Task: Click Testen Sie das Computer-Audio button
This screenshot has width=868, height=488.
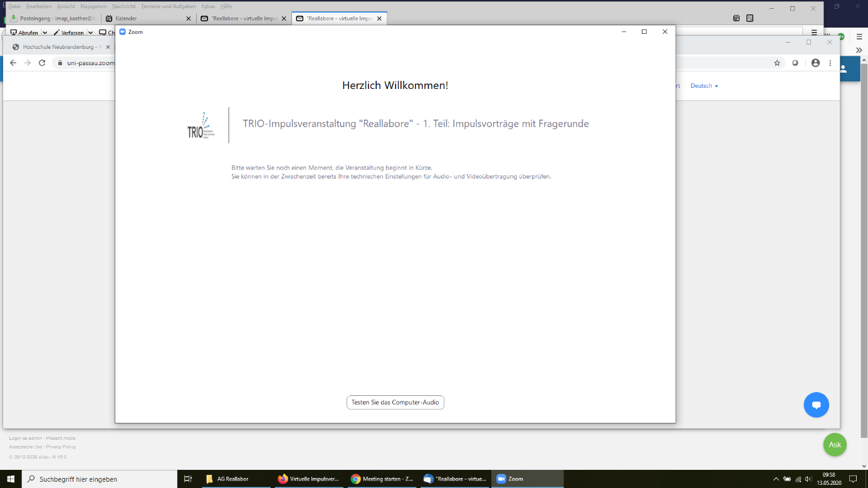Action: (x=395, y=402)
